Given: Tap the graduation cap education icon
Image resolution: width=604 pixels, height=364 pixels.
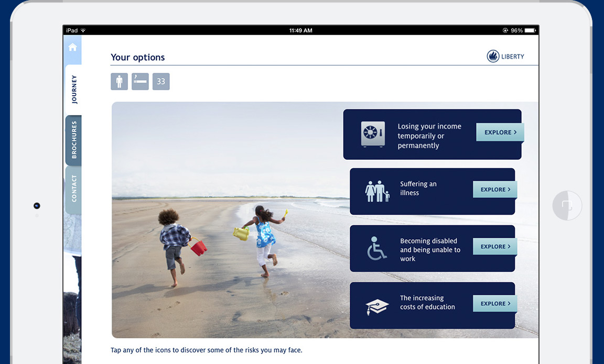Looking at the screenshot, I should click(377, 306).
